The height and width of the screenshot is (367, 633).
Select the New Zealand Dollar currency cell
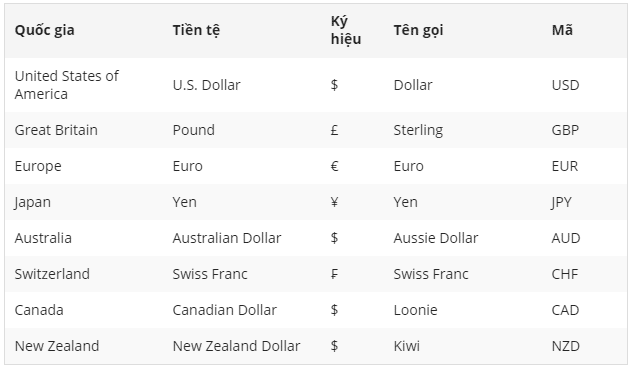(236, 346)
